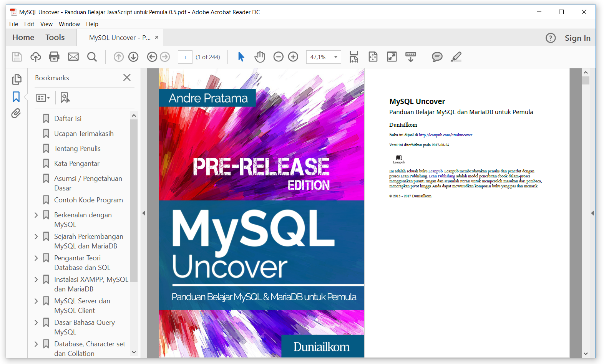The height and width of the screenshot is (364, 604).
Task: Click the bookmarks list scroll-down arrow
Action: pos(134,352)
